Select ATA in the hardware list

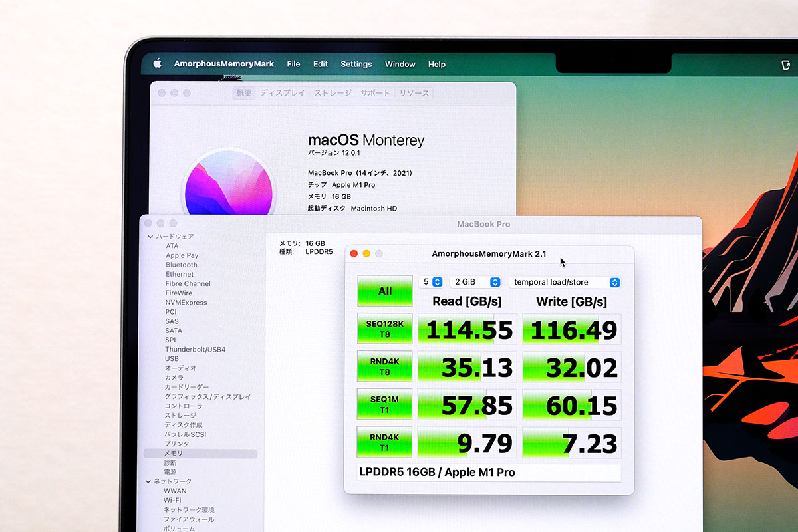click(x=172, y=246)
